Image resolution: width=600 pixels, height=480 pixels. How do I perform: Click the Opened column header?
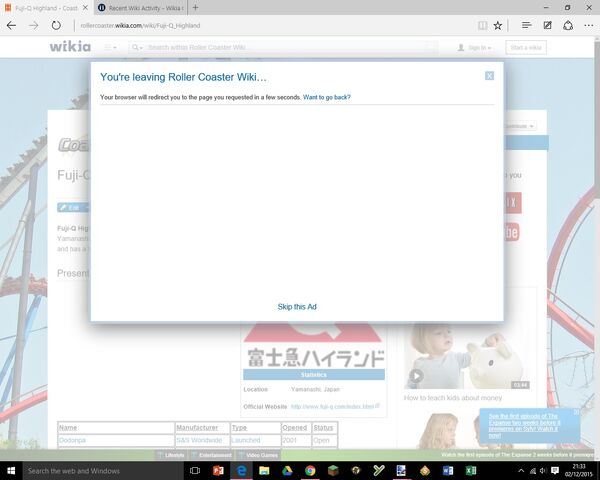[295, 428]
